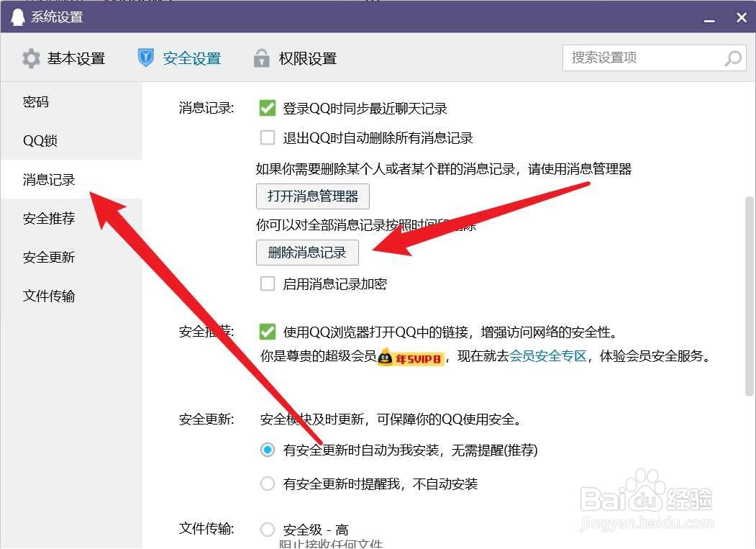Image resolution: width=756 pixels, height=549 pixels.
Task: Click the padlock icon beside 权限设置
Action: click(x=261, y=58)
